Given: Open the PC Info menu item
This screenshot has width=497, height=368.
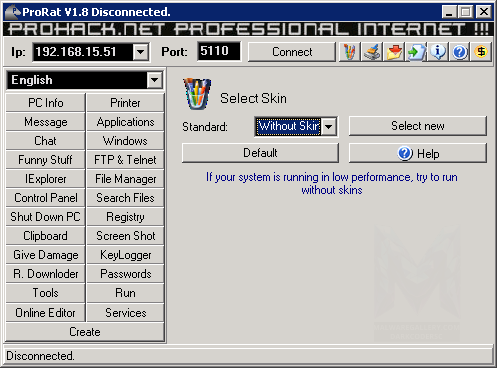Looking at the screenshot, I should point(45,103).
